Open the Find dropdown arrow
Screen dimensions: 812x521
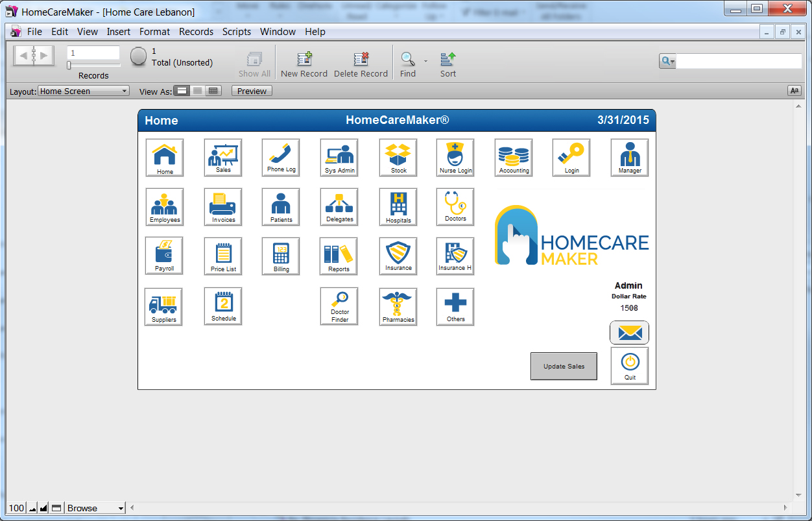(426, 61)
